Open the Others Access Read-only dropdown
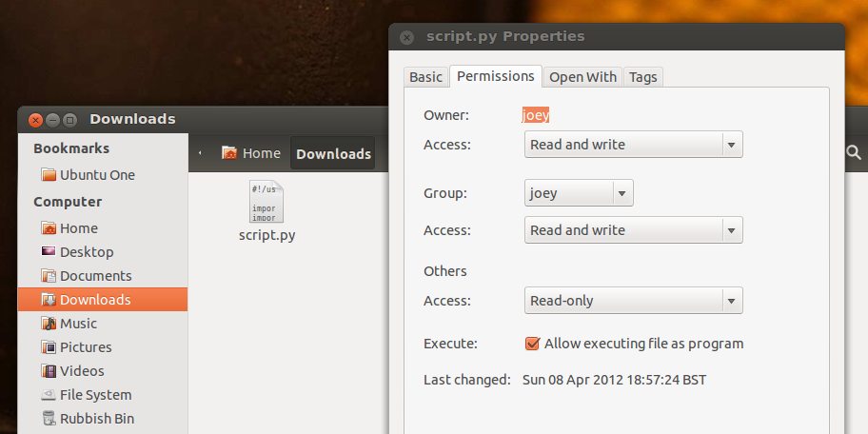 pyautogui.click(x=633, y=301)
